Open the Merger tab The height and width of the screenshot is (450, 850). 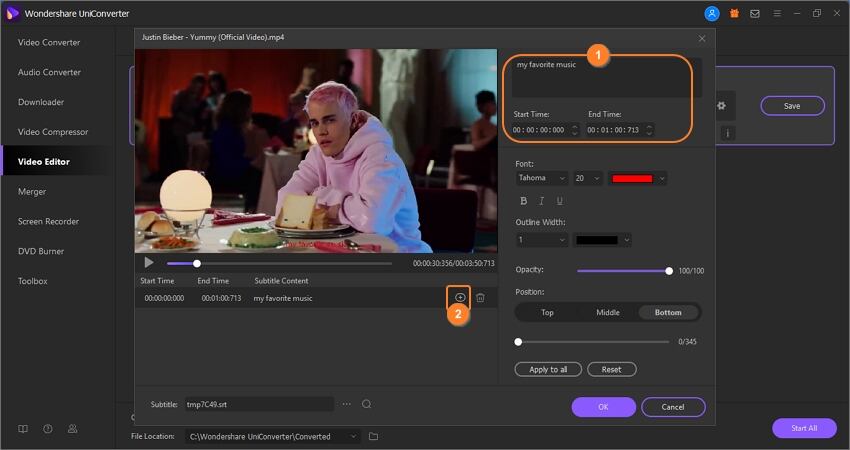[32, 191]
